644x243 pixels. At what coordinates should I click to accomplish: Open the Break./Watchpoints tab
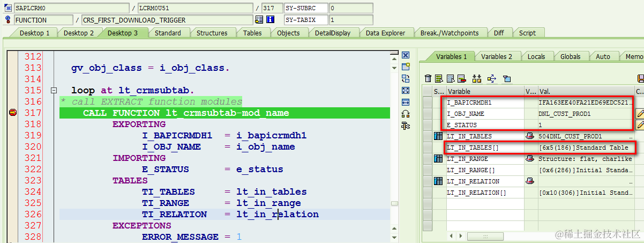coord(449,33)
